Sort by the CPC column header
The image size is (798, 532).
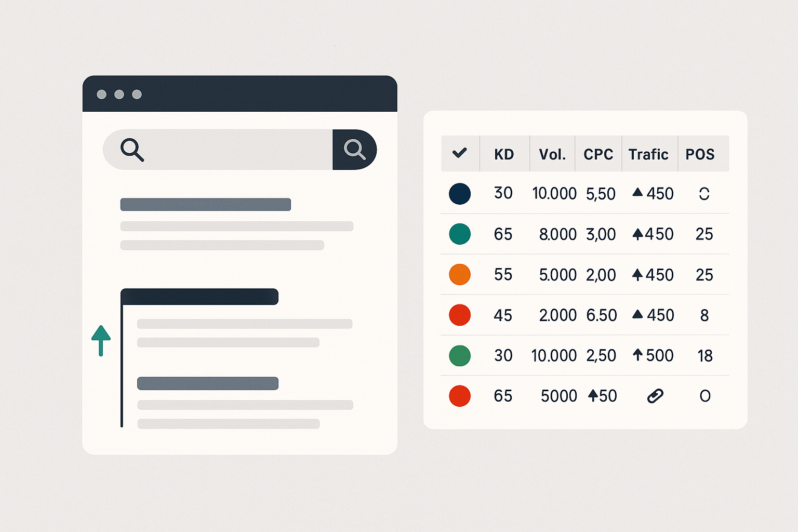point(598,154)
